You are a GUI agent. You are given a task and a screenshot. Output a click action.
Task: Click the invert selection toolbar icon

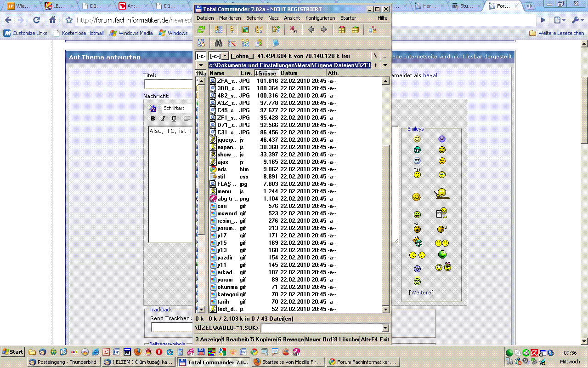click(276, 29)
